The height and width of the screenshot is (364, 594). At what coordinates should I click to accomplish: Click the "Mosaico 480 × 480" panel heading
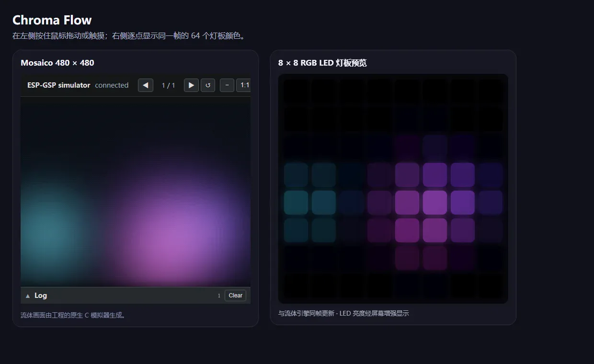click(x=57, y=63)
